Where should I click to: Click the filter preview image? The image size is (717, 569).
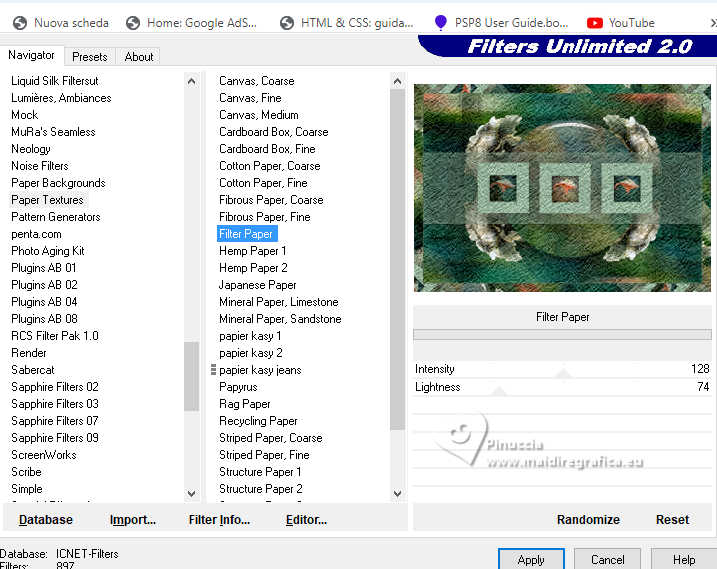tap(562, 188)
